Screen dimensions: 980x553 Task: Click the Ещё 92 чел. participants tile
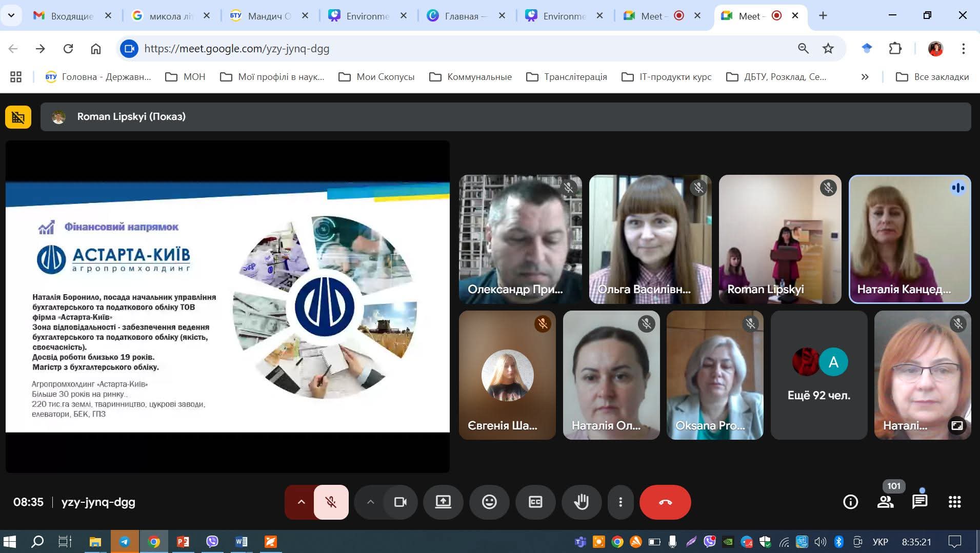818,375
